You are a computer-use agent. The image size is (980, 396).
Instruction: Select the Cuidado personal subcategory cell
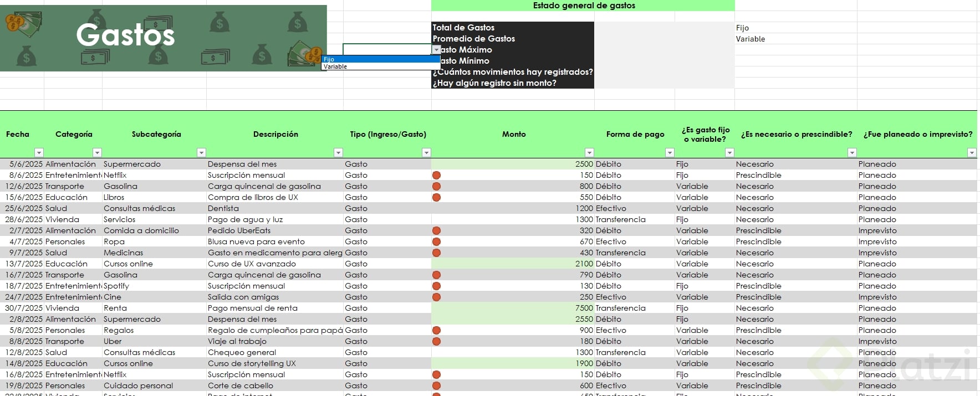tap(155, 385)
